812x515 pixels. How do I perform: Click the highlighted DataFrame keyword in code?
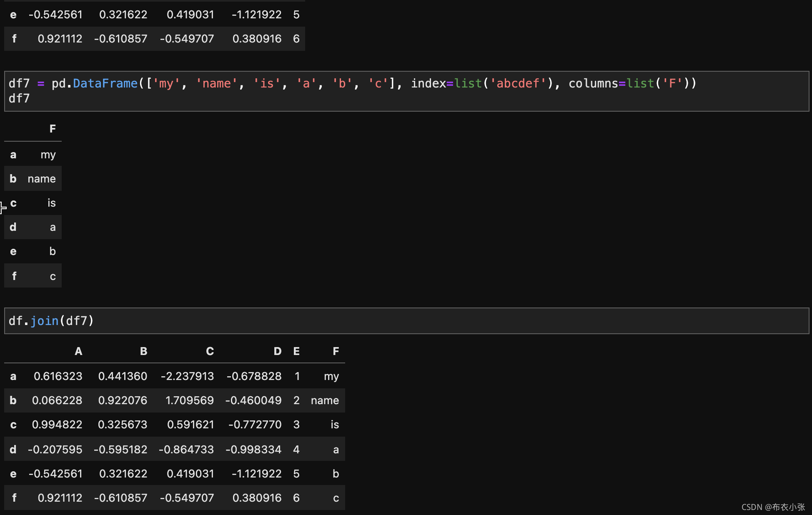coord(105,83)
